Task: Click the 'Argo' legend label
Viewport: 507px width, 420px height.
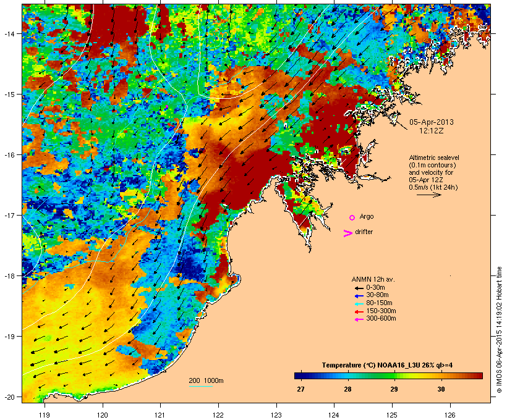Action: [367, 216]
